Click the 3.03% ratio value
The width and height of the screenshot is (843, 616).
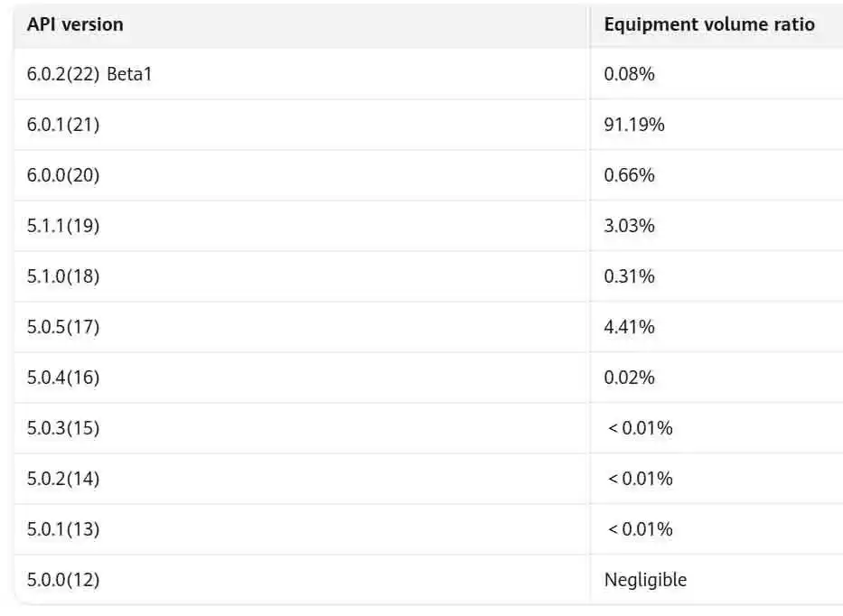(629, 226)
